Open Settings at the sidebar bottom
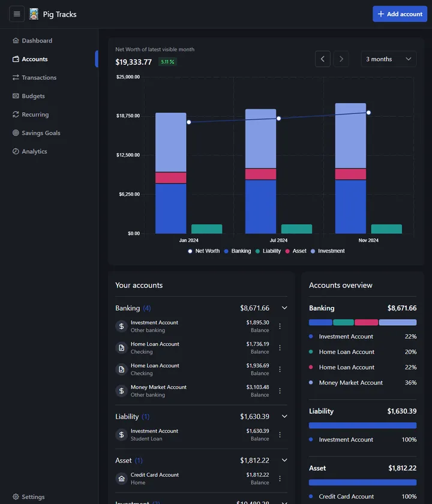This screenshot has height=504, width=432. click(x=33, y=497)
